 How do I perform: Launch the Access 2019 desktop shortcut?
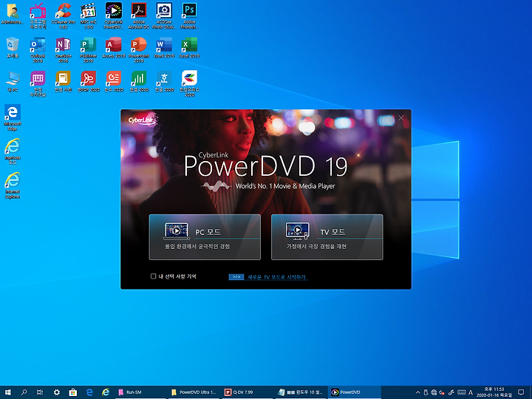114,47
